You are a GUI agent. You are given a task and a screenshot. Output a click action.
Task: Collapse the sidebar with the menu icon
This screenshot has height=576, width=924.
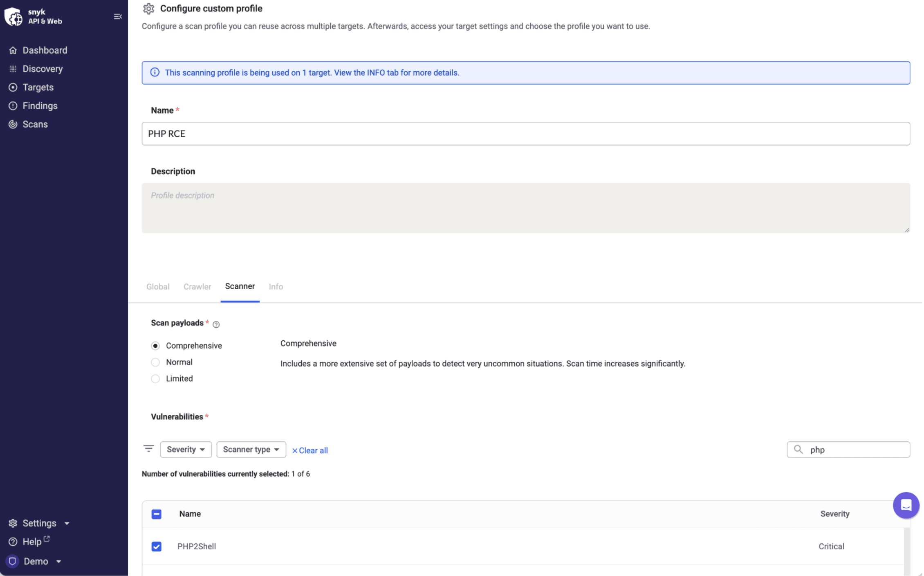[x=118, y=16]
